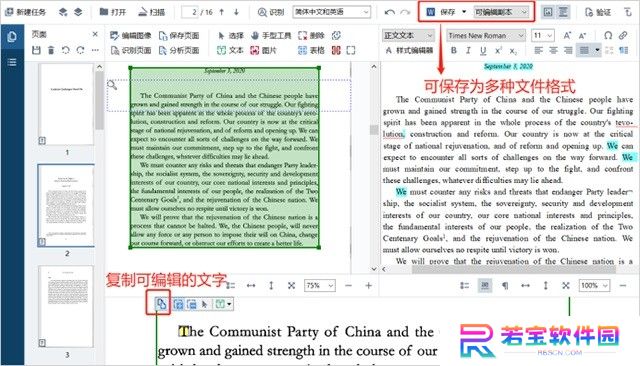
Task: Open the 样式编辑器 style editor
Action: click(x=409, y=50)
